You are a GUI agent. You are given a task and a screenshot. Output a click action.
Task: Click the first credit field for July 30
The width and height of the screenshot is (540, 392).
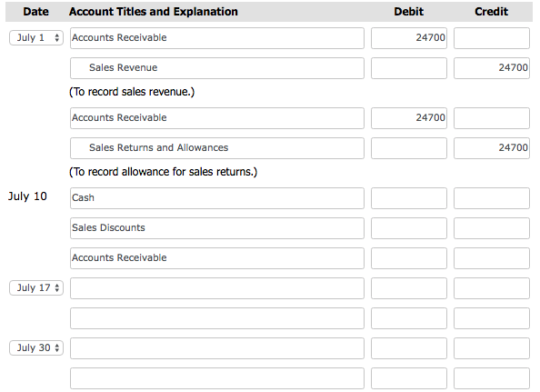coord(492,348)
